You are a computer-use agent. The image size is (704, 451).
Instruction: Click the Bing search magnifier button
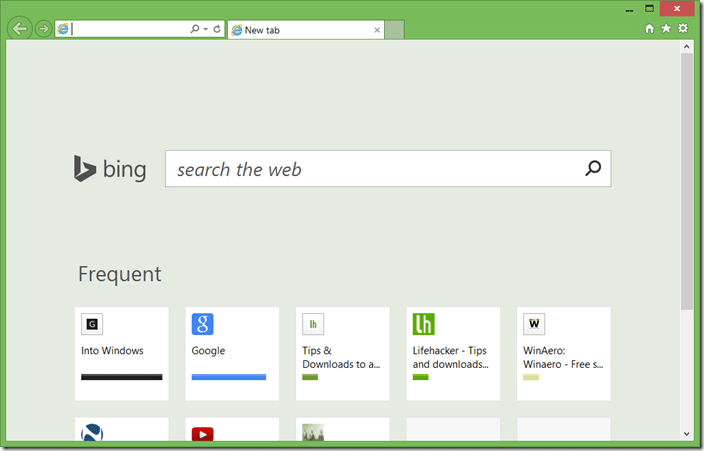pyautogui.click(x=593, y=168)
